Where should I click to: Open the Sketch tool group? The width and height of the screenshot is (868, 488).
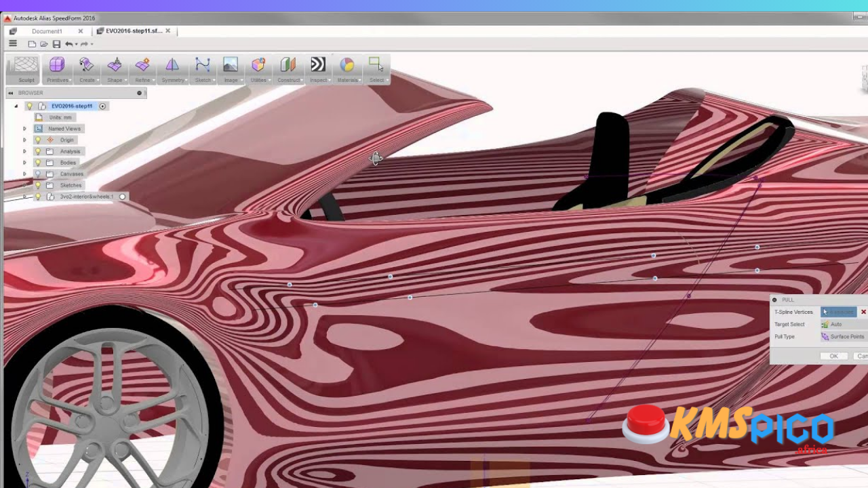point(203,70)
